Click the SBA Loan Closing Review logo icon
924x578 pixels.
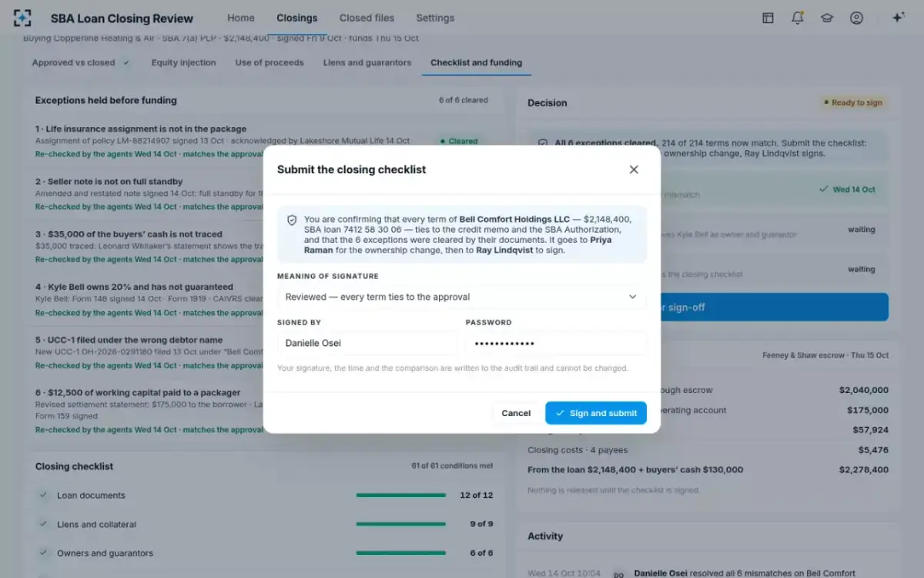click(22, 18)
